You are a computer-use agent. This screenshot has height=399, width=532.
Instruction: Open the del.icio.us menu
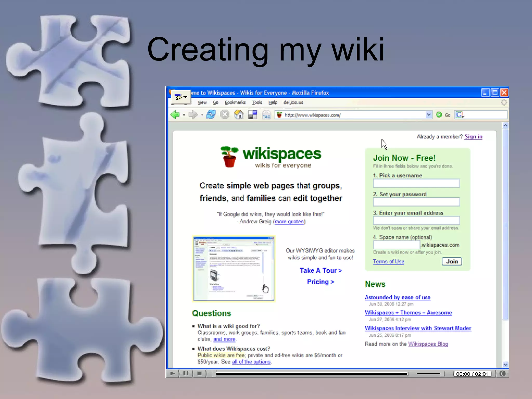pos(293,102)
